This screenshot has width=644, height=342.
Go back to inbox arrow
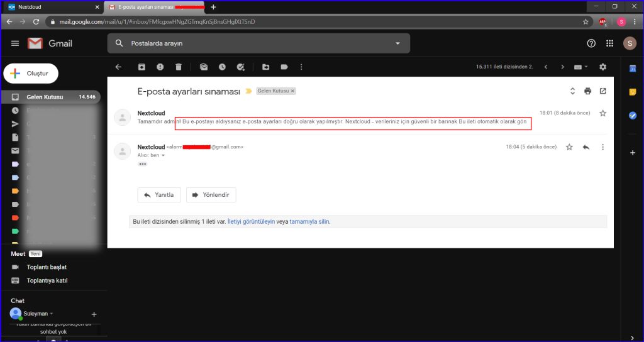[x=119, y=67]
